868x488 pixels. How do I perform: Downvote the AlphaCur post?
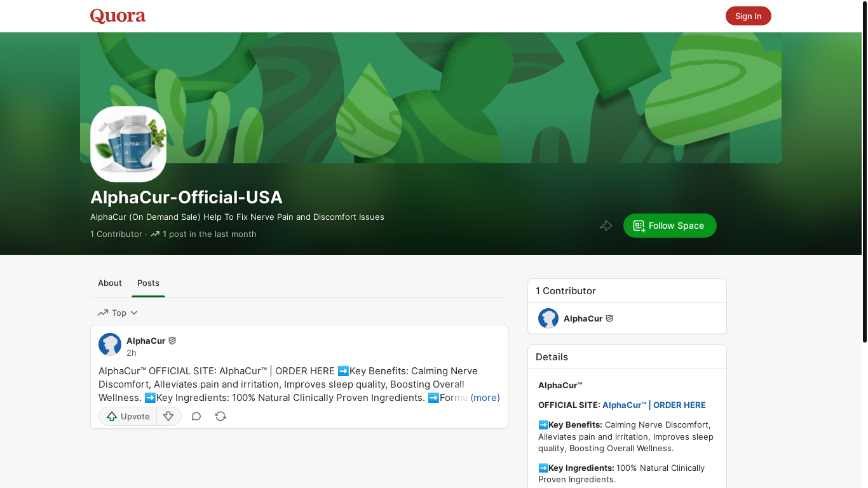[x=168, y=416]
